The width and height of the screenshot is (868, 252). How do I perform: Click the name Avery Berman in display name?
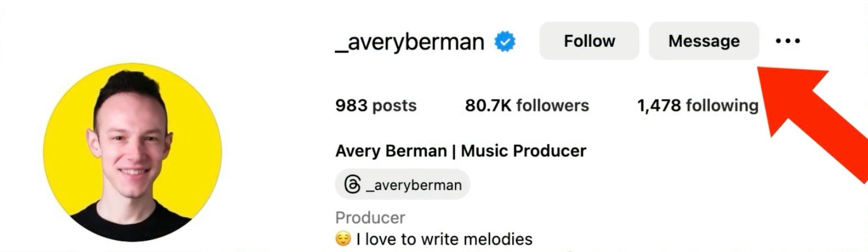coord(391,151)
